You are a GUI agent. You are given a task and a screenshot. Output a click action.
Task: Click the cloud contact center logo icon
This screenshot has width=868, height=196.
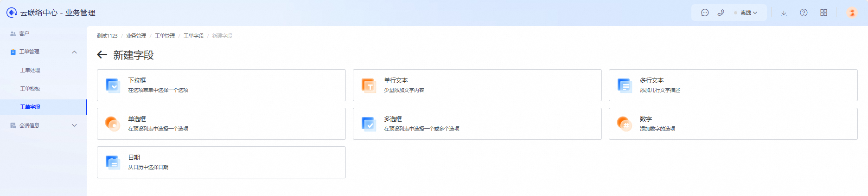tap(12, 13)
